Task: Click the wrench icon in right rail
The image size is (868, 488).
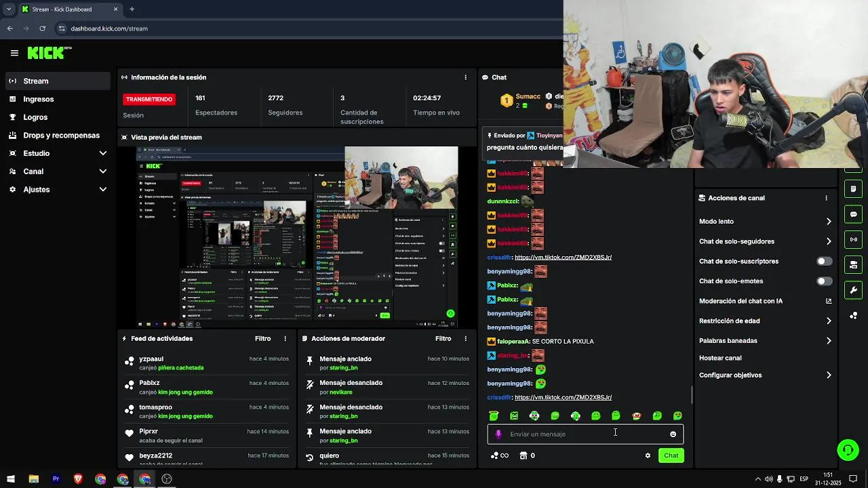Action: click(x=853, y=290)
